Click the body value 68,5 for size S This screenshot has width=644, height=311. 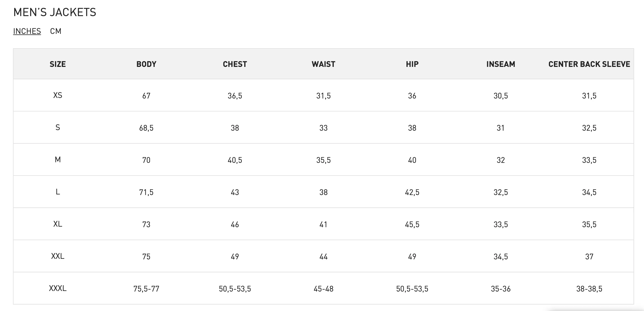tap(146, 128)
